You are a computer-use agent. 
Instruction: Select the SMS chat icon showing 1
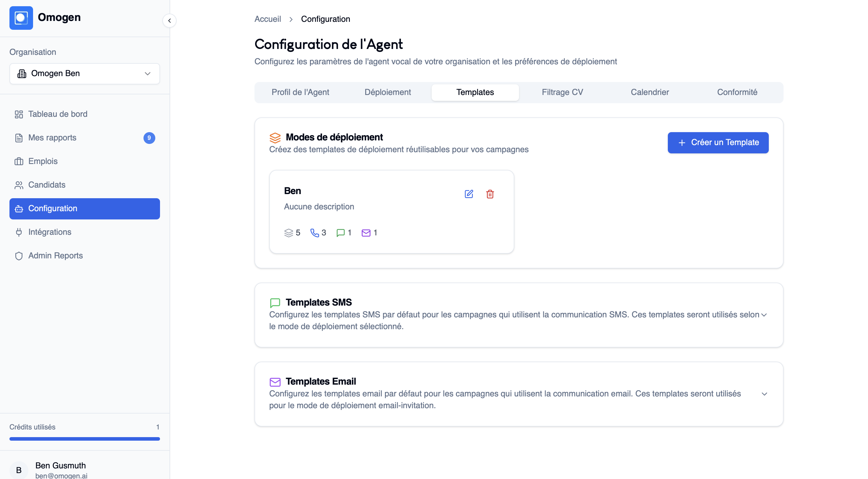[x=341, y=233]
